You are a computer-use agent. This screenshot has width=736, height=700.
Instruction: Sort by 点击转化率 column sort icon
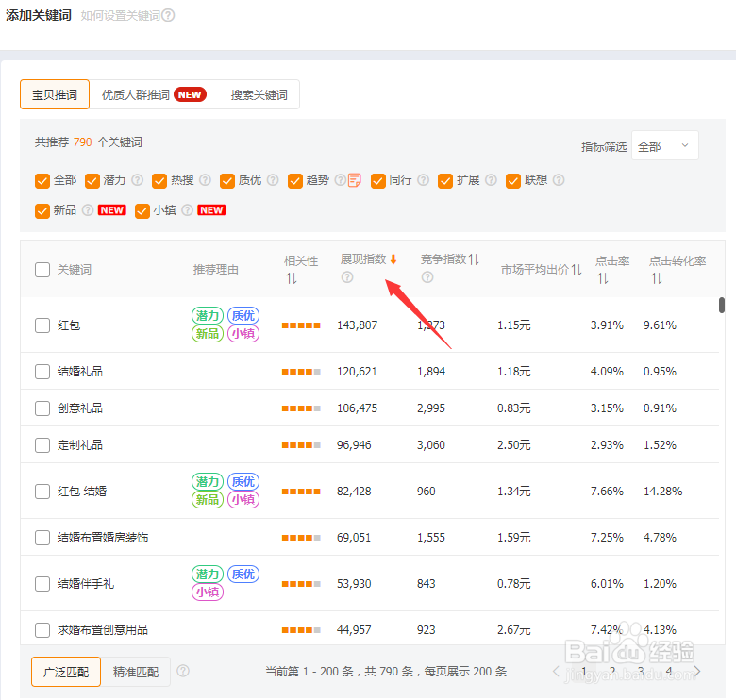[657, 278]
